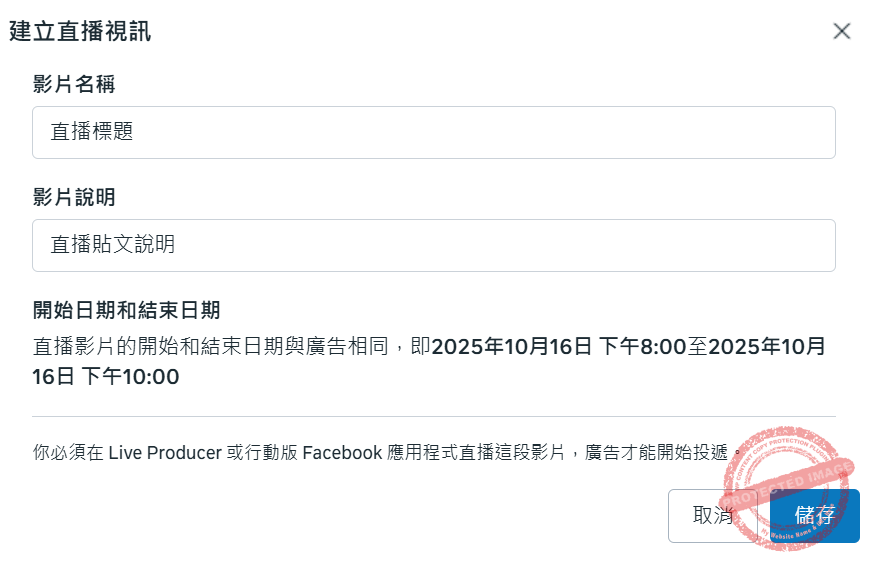Select the 影片說明 field label
877x564 pixels.
pos(73,196)
